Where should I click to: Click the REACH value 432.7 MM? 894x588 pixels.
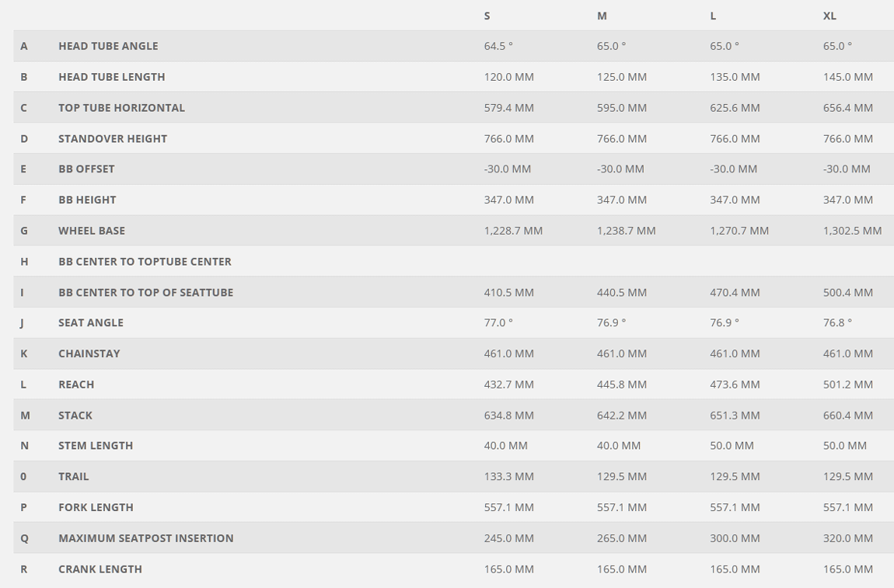coord(509,384)
